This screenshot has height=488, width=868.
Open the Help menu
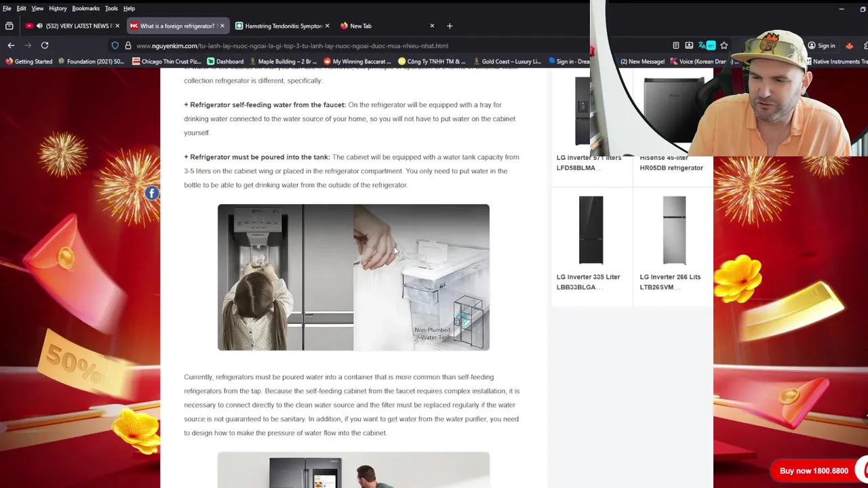pyautogui.click(x=129, y=8)
